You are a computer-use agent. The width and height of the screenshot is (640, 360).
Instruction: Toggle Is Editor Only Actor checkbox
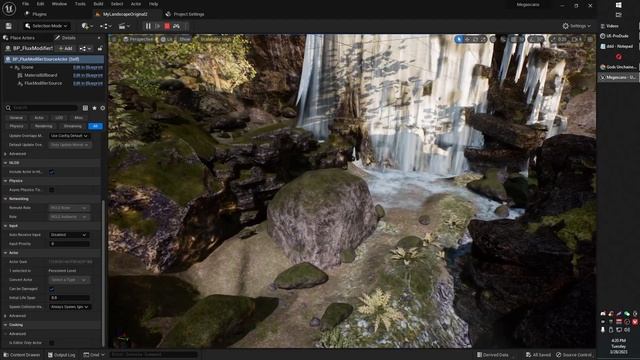52,343
